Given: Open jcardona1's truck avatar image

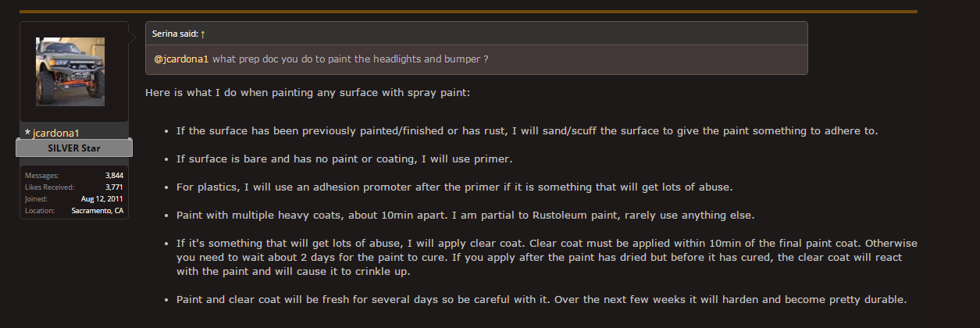Looking at the screenshot, I should pos(69,72).
